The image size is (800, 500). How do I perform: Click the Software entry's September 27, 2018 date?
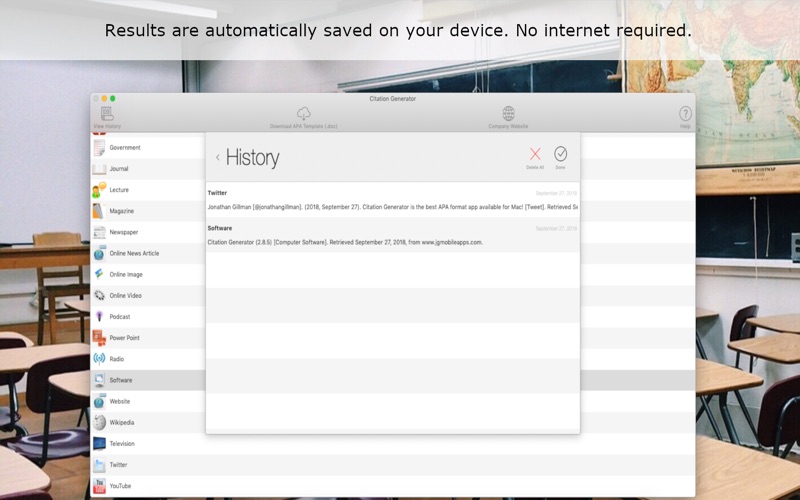[x=556, y=229]
